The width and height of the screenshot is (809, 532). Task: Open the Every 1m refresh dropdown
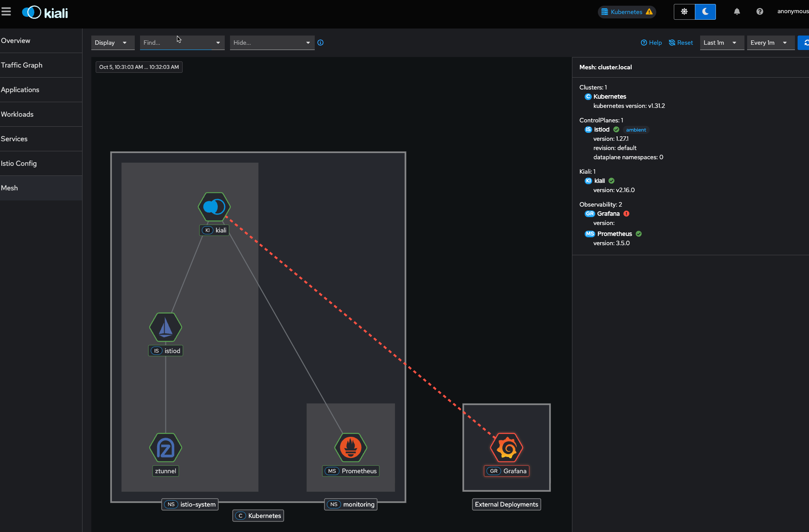[x=771, y=43]
